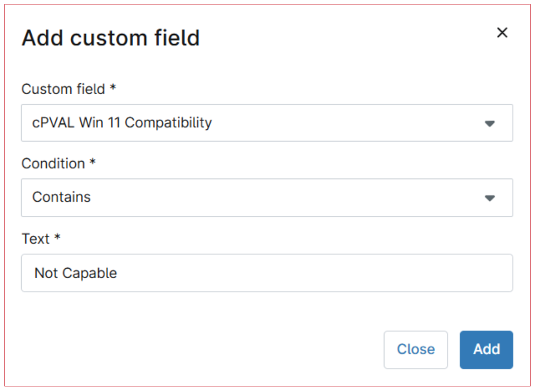Click the Condition label
This screenshot has width=535, height=392.
(x=53, y=163)
